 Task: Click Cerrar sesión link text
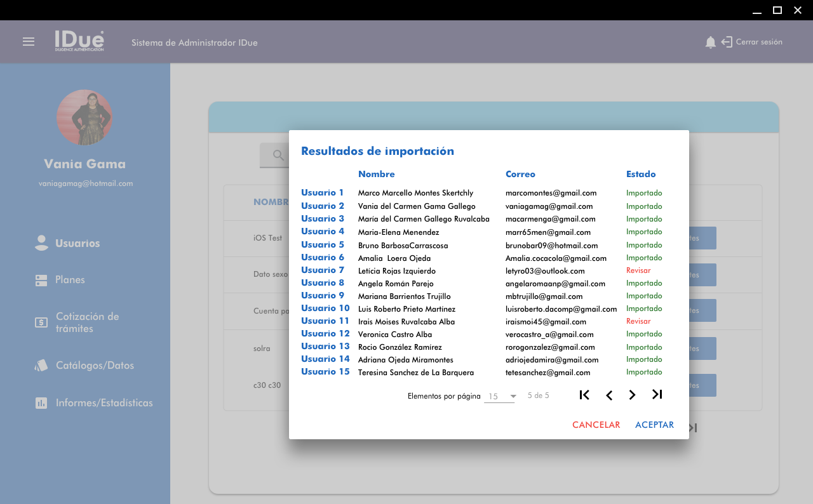tap(759, 43)
